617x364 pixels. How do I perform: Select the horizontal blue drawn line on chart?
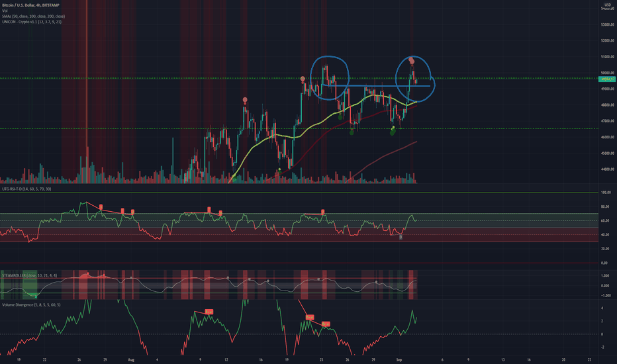(x=376, y=85)
